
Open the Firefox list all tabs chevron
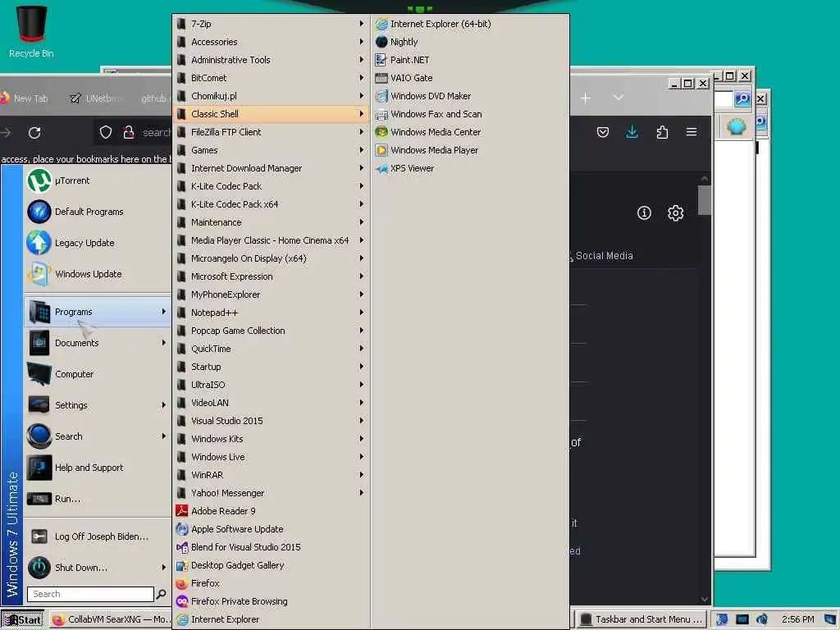[619, 98]
